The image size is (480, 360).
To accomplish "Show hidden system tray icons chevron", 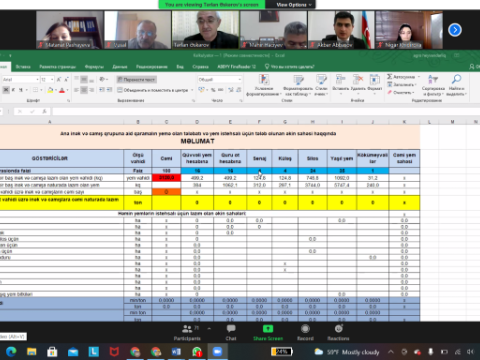I will [391, 352].
